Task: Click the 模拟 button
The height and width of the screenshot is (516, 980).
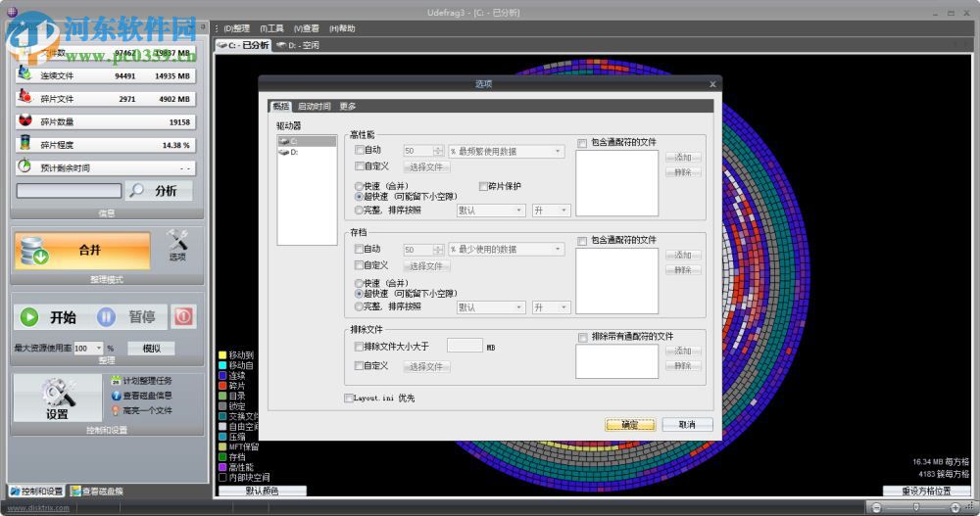Action: click(151, 348)
